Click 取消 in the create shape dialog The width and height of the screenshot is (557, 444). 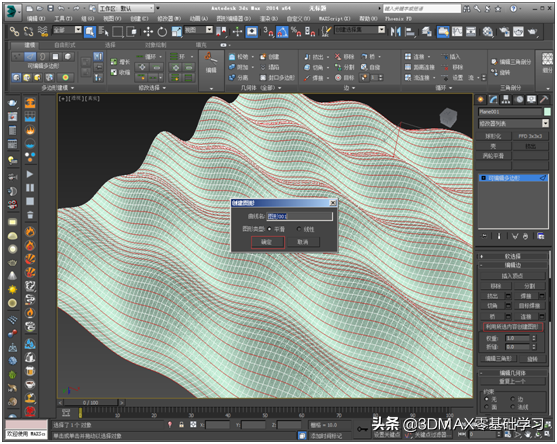(x=303, y=242)
